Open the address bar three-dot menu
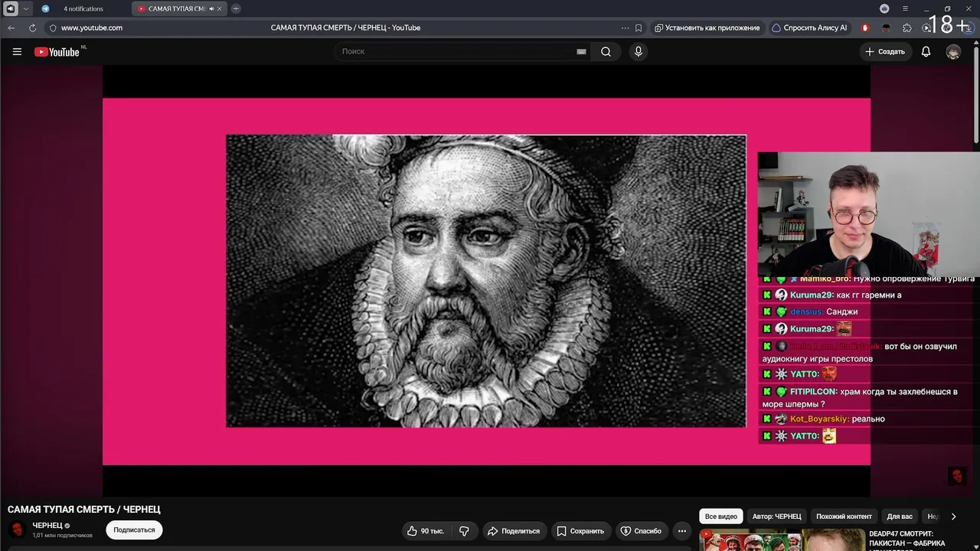This screenshot has width=980, height=551. click(x=625, y=28)
